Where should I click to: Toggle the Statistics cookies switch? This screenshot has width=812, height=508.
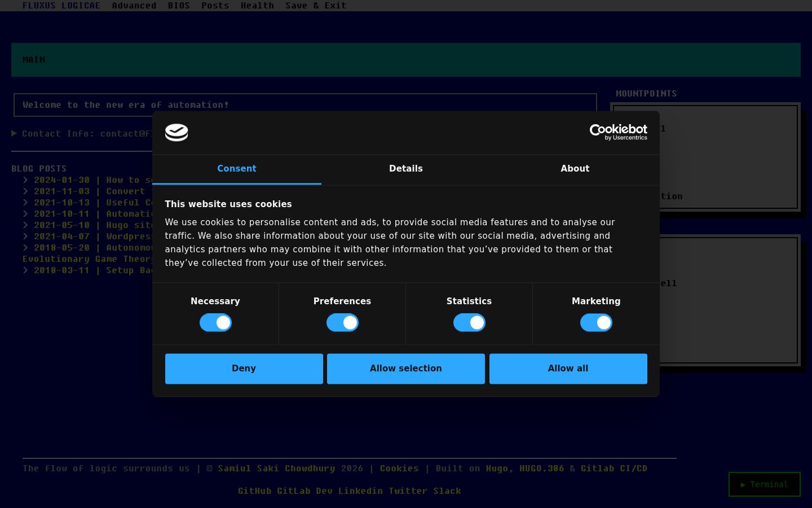pos(469,323)
